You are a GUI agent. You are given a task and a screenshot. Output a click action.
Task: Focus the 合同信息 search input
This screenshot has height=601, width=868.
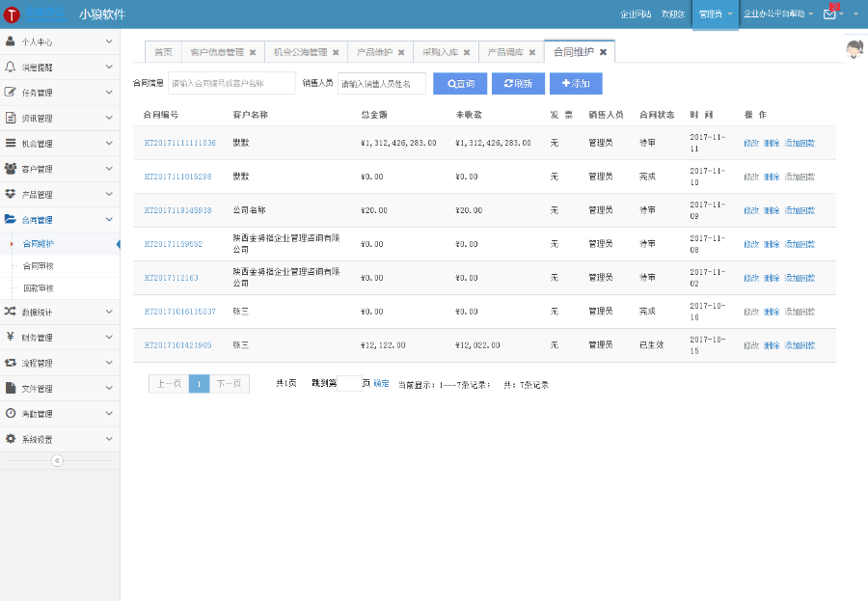pos(231,84)
